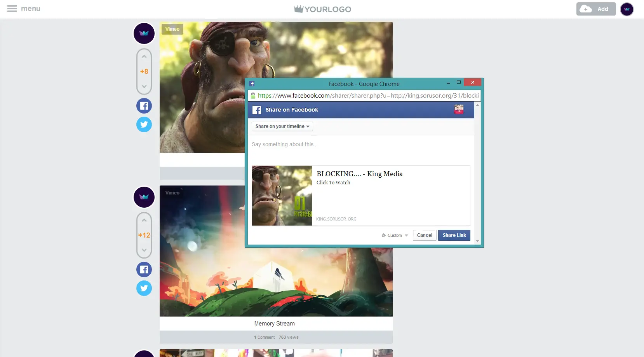Click the Memory Stream title link
Screen dimensions: 644x357
[275, 324]
